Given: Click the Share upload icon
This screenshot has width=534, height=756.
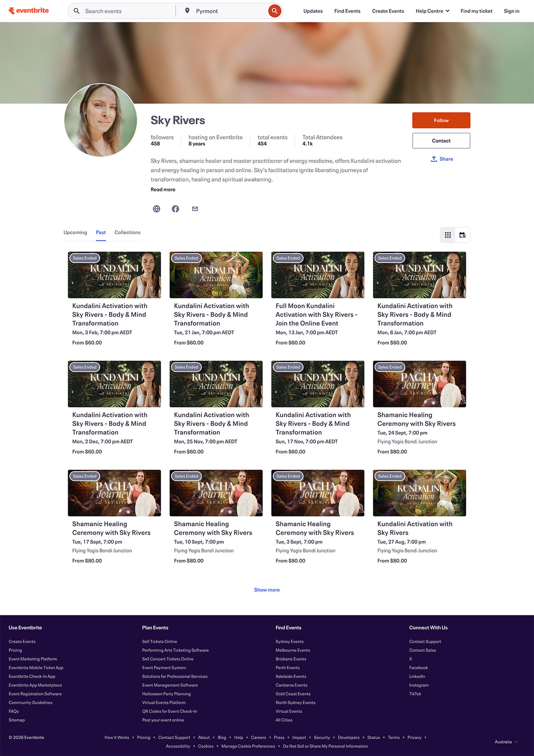Looking at the screenshot, I should pos(434,159).
